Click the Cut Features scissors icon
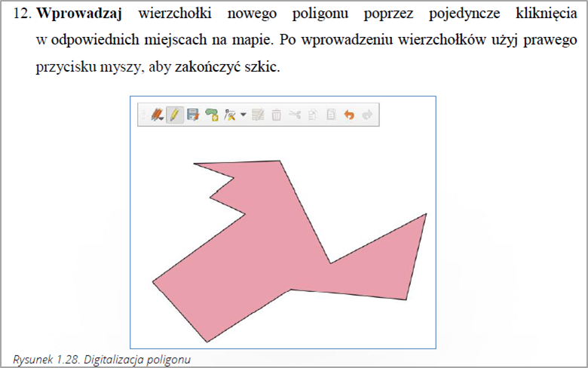 tap(295, 114)
